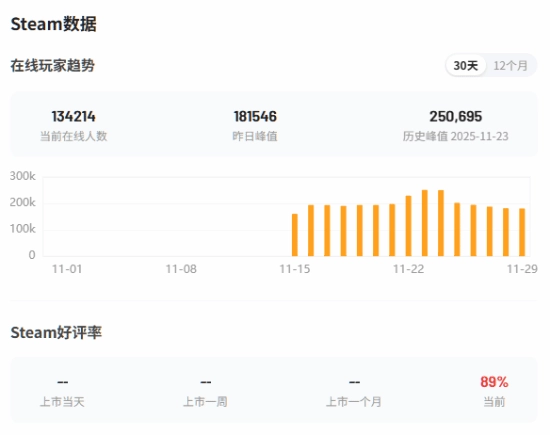This screenshot has height=435, width=550.
Task: Select the chart bar above 11-22
Action: [408, 226]
